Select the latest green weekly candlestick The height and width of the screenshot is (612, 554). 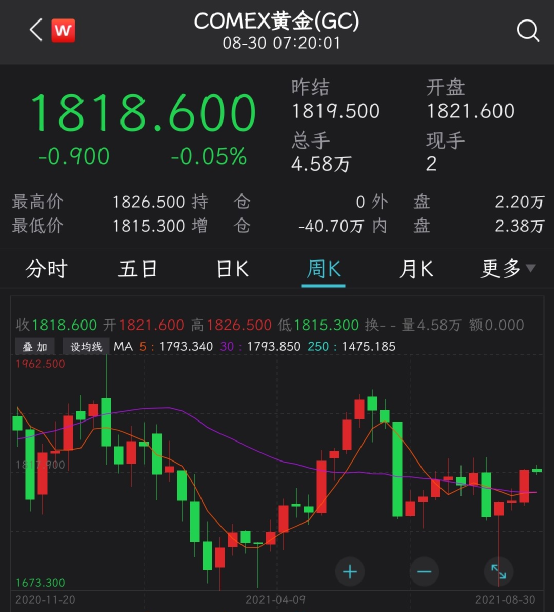click(x=537, y=470)
